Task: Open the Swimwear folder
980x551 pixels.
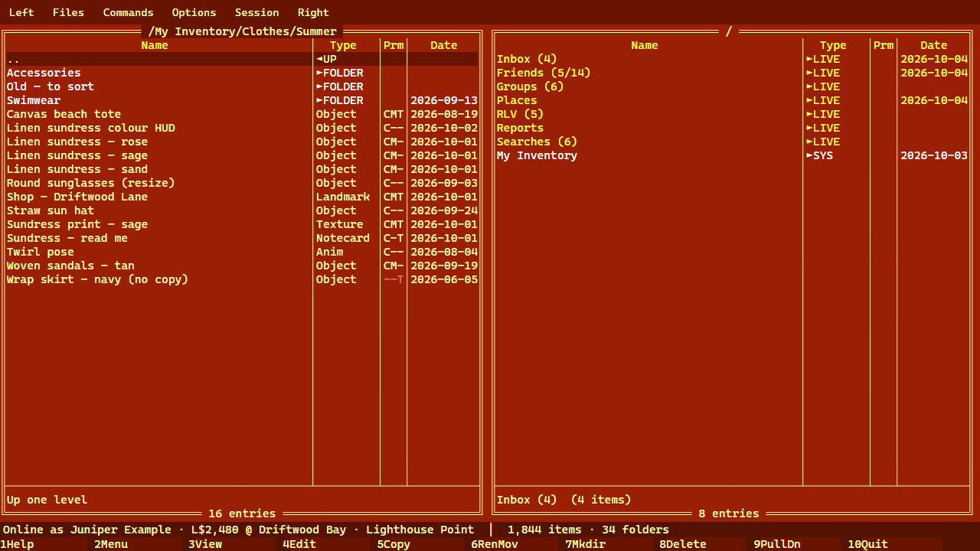Action: coord(242,100)
